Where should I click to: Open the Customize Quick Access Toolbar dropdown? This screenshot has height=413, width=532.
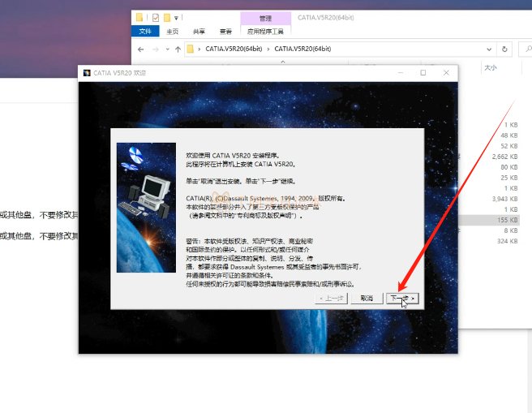coord(176,17)
